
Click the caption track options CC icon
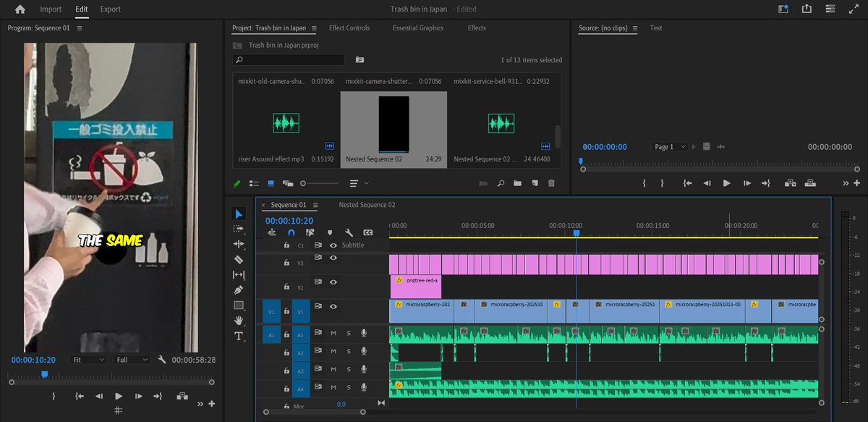tap(367, 232)
